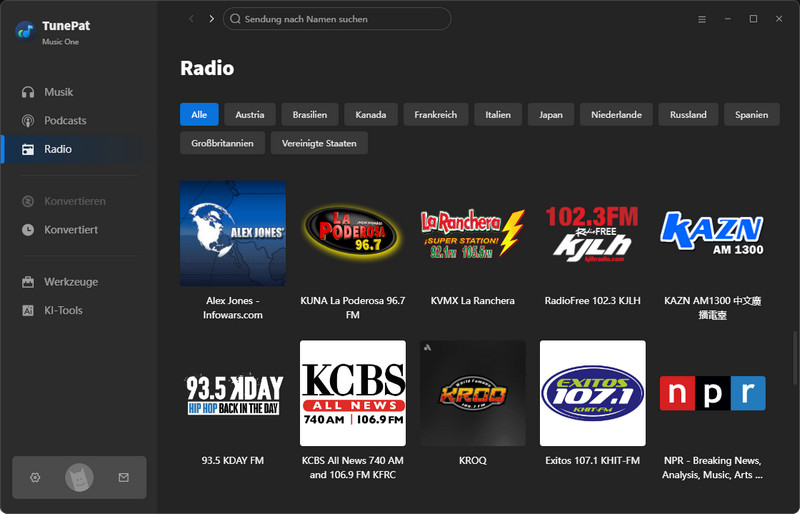Open La Poderosa 96.7 station logo

(x=353, y=233)
